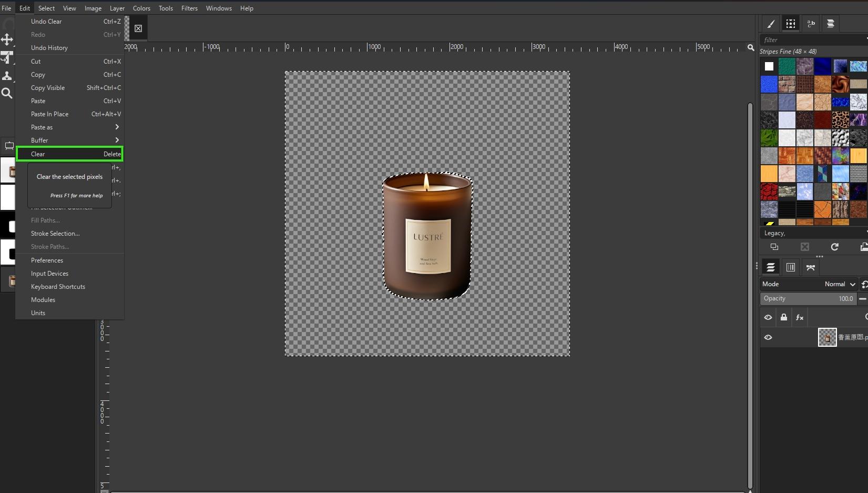The image size is (868, 493).
Task: Click the canvas vertical scrollbar
Action: tap(750, 295)
